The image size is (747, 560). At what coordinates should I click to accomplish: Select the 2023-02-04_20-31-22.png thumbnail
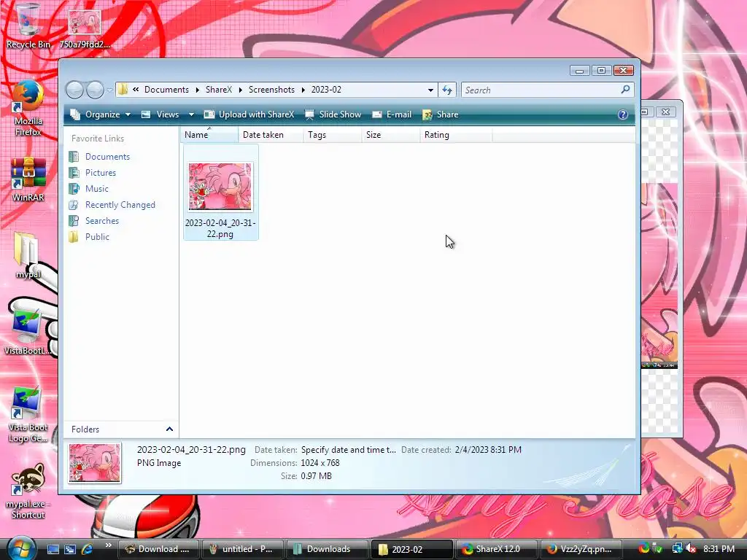point(220,186)
